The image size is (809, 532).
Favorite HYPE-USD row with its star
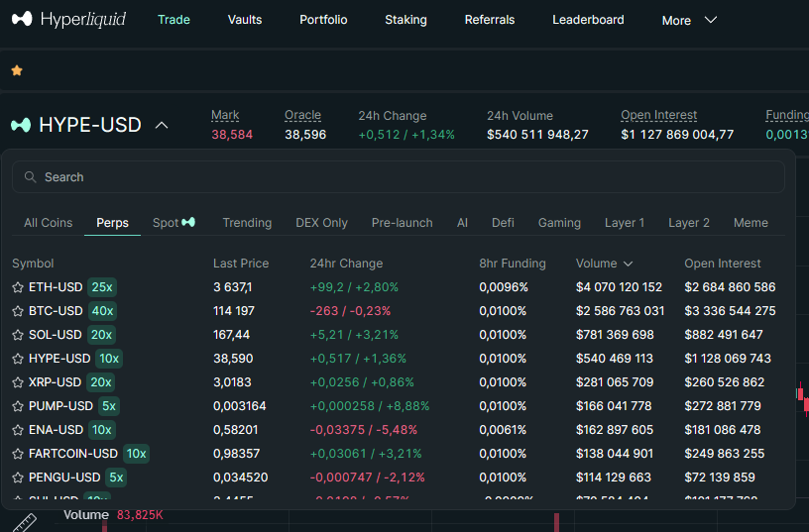[x=18, y=359]
